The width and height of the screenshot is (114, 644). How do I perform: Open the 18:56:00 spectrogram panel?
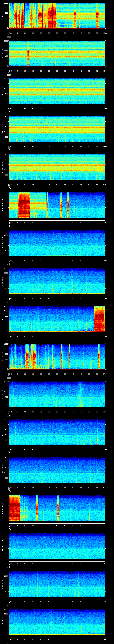coord(57,356)
